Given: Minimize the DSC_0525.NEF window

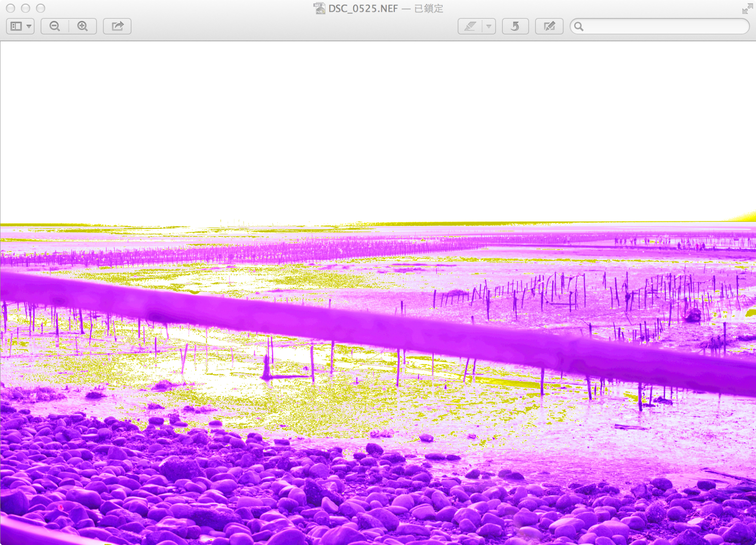Looking at the screenshot, I should coord(26,8).
